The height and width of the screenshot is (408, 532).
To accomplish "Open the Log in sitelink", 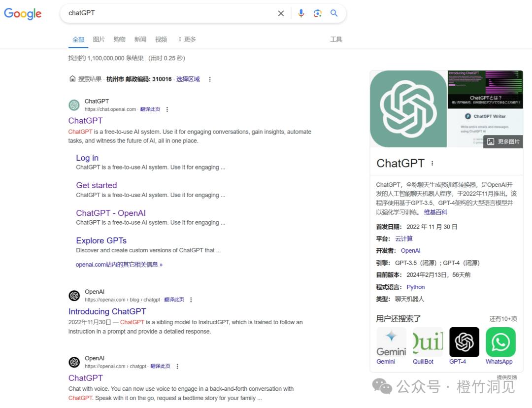I will tap(87, 158).
